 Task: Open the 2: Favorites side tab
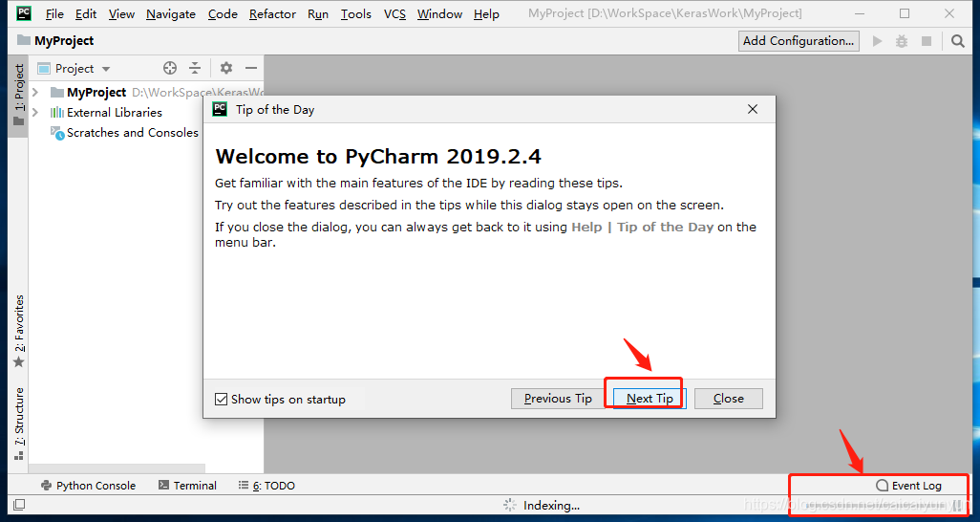[x=19, y=331]
